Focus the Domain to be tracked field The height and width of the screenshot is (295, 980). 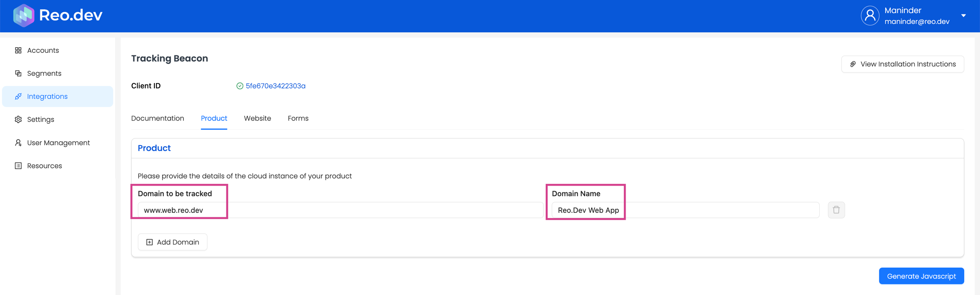pyautogui.click(x=340, y=210)
